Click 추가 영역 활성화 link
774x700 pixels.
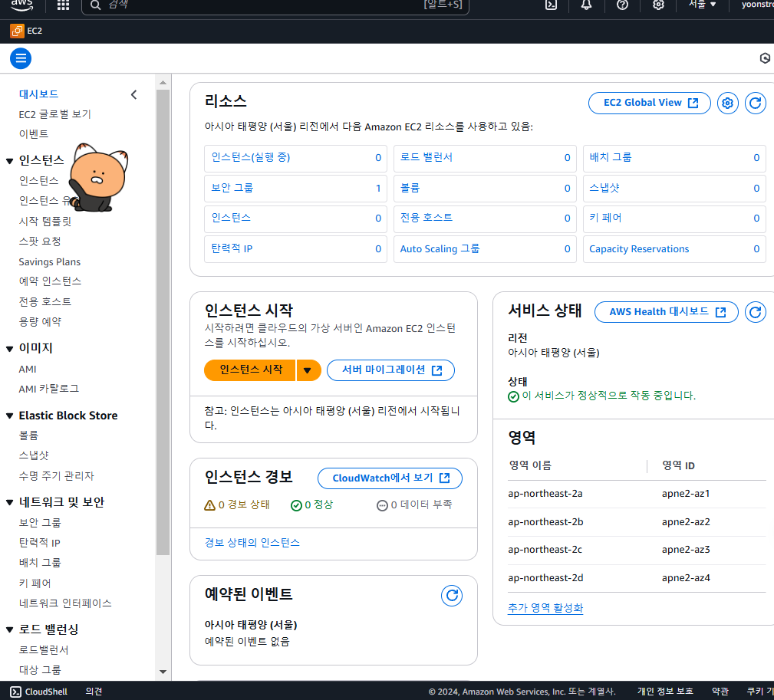tap(545, 608)
